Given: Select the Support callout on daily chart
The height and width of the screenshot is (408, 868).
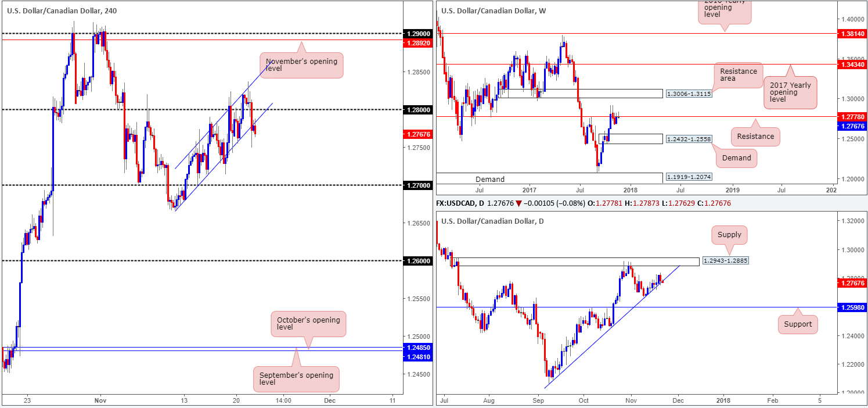Looking at the screenshot, I should click(798, 324).
